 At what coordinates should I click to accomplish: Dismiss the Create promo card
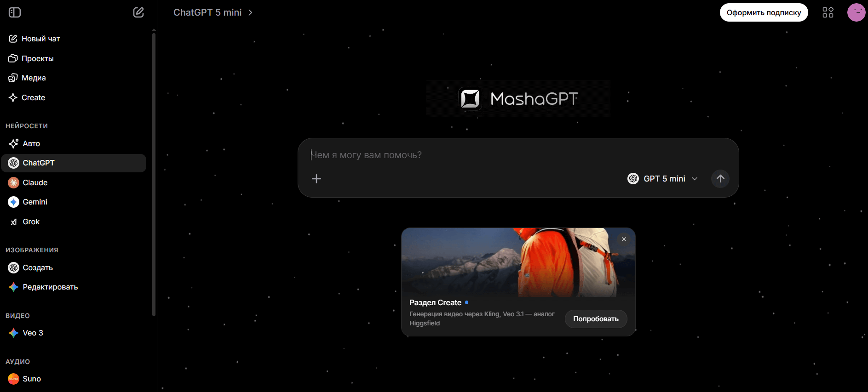click(624, 239)
